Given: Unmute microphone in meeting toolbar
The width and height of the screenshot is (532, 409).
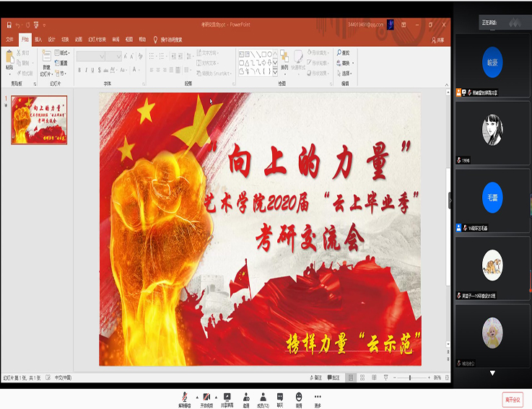Looking at the screenshot, I should (x=185, y=395).
